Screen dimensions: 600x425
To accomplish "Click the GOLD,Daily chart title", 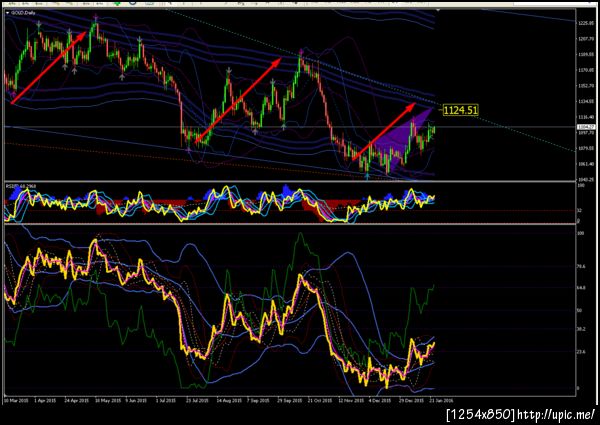I will pos(23,13).
